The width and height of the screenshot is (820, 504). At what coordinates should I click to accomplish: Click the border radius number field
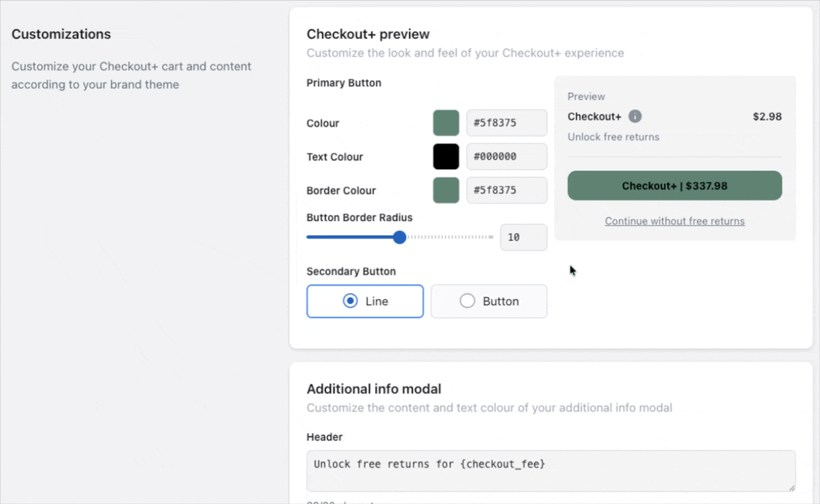(x=523, y=237)
